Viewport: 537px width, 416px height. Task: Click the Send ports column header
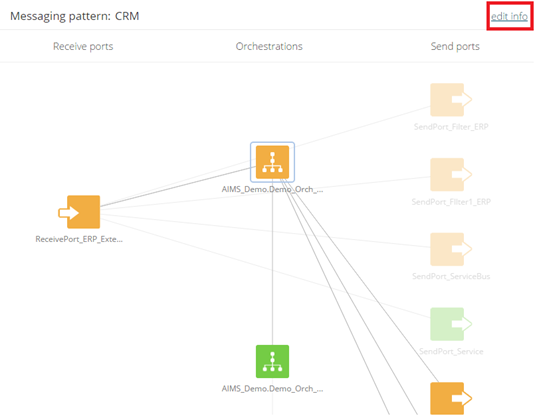[455, 46]
